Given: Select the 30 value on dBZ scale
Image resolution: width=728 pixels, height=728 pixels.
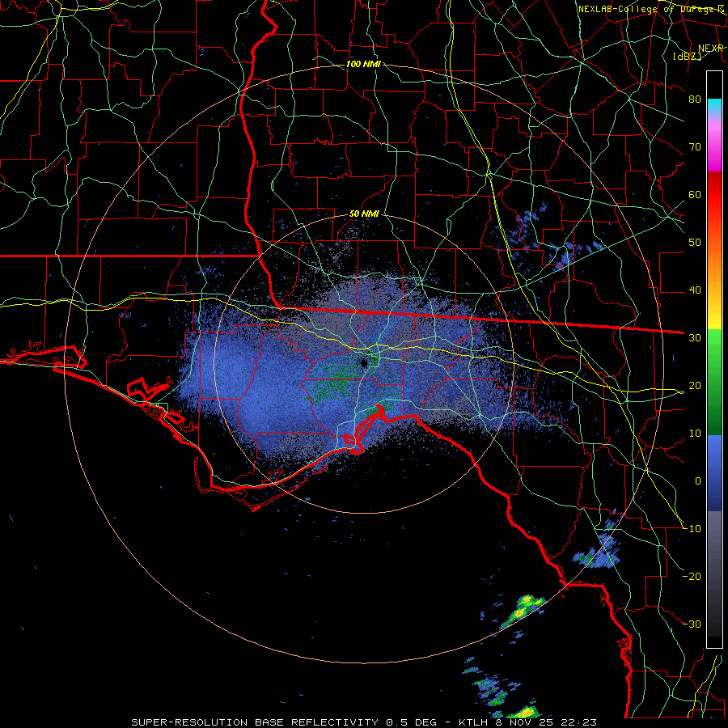Looking at the screenshot, I should click(x=695, y=337).
